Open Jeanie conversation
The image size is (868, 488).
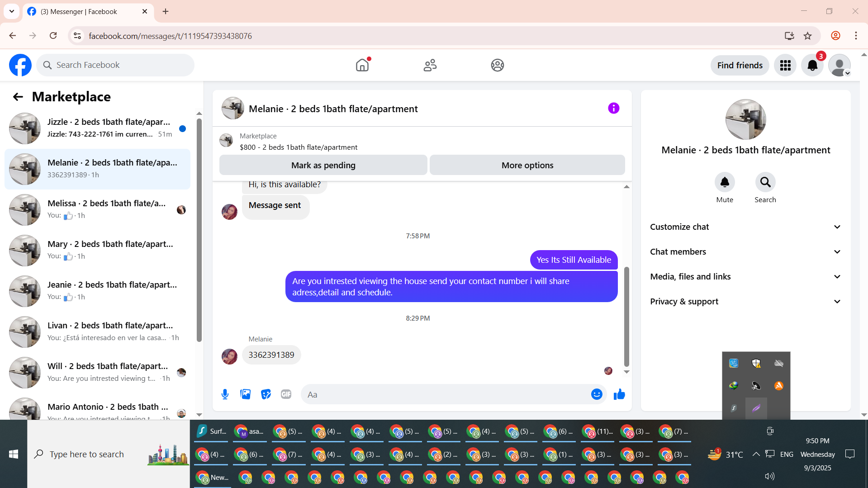97,291
